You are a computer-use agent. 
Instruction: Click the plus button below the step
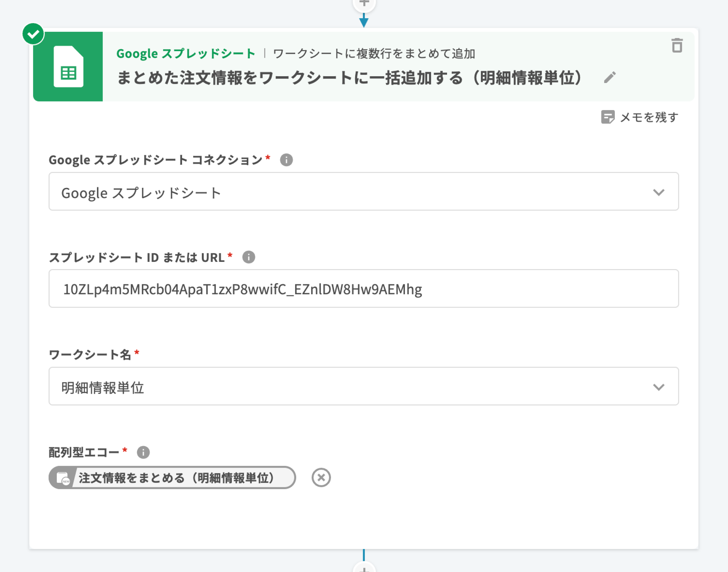[364, 569]
